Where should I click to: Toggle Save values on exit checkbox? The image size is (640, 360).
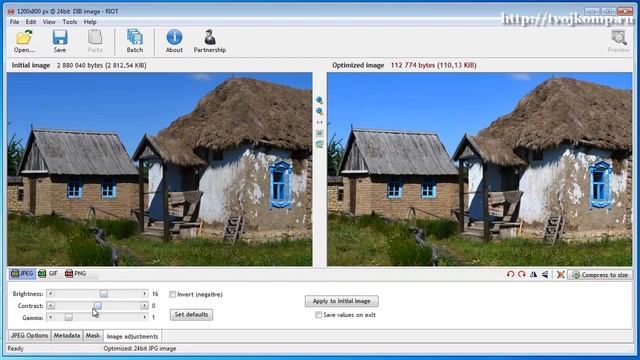point(318,315)
